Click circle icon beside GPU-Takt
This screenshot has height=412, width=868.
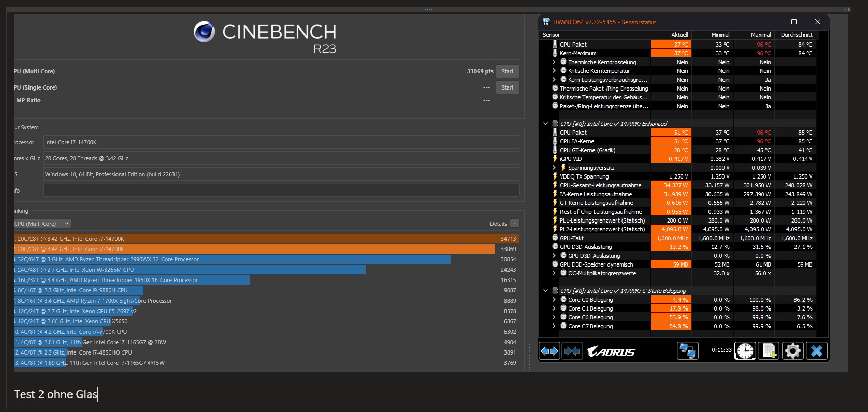click(555, 238)
